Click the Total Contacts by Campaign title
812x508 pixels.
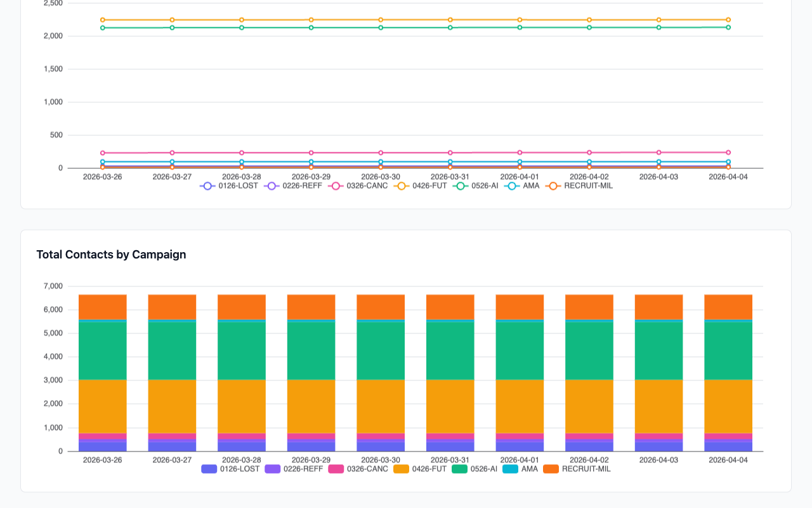point(111,254)
